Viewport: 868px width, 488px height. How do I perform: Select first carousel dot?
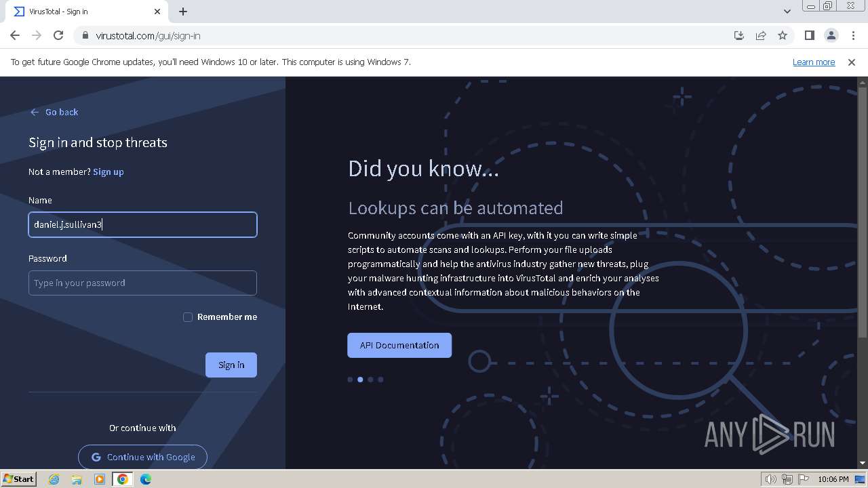click(x=350, y=380)
